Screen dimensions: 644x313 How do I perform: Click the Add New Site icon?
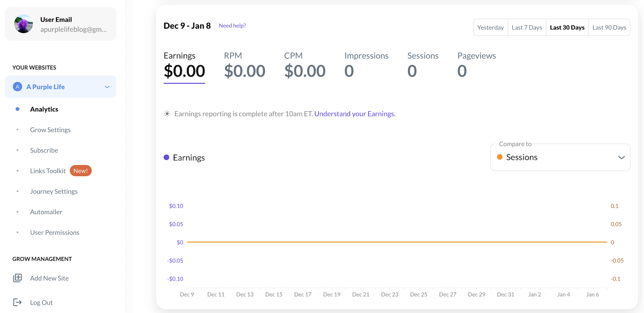click(17, 278)
